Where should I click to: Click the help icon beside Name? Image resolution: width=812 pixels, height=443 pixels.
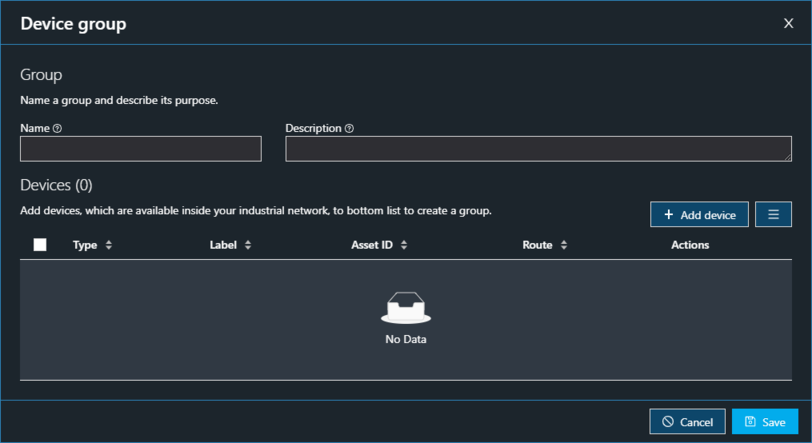point(57,129)
